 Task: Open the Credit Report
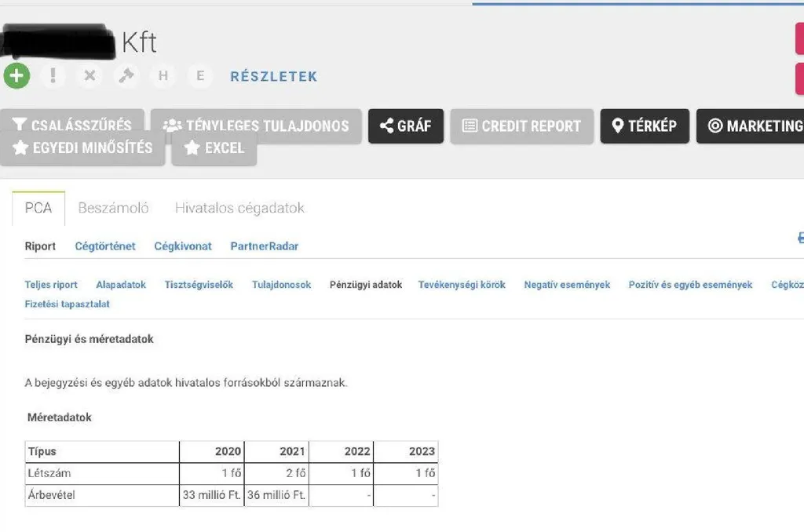point(521,126)
